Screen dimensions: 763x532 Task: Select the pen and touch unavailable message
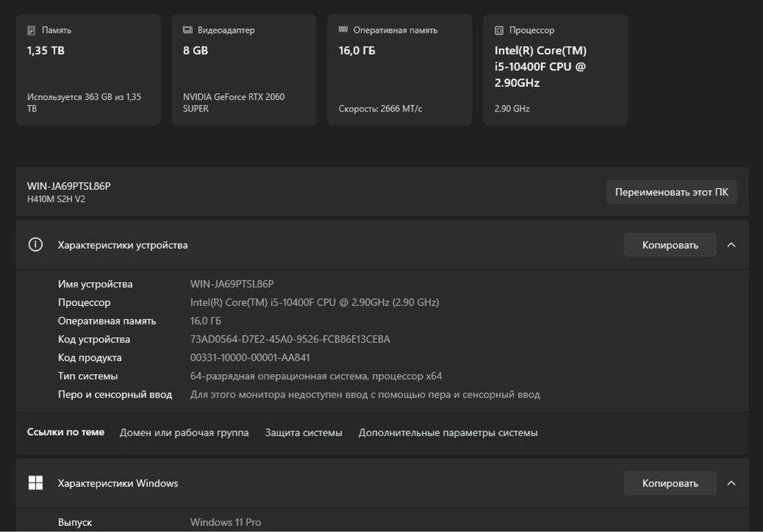365,395
